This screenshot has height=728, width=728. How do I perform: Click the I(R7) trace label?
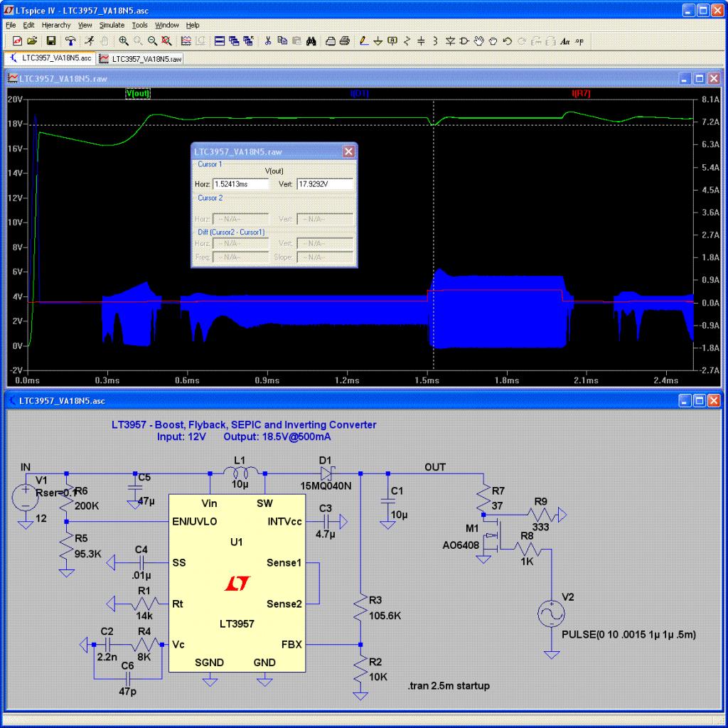(582, 93)
